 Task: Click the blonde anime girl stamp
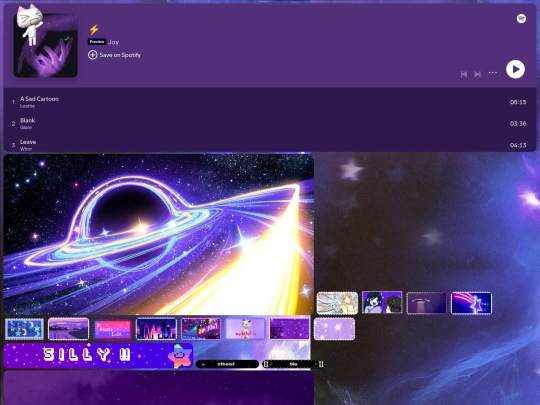[338, 303]
